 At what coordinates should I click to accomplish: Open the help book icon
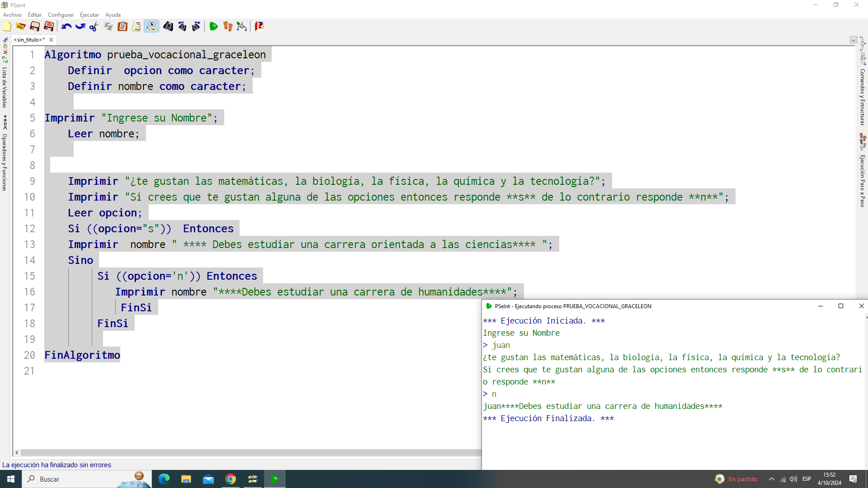pos(259,27)
